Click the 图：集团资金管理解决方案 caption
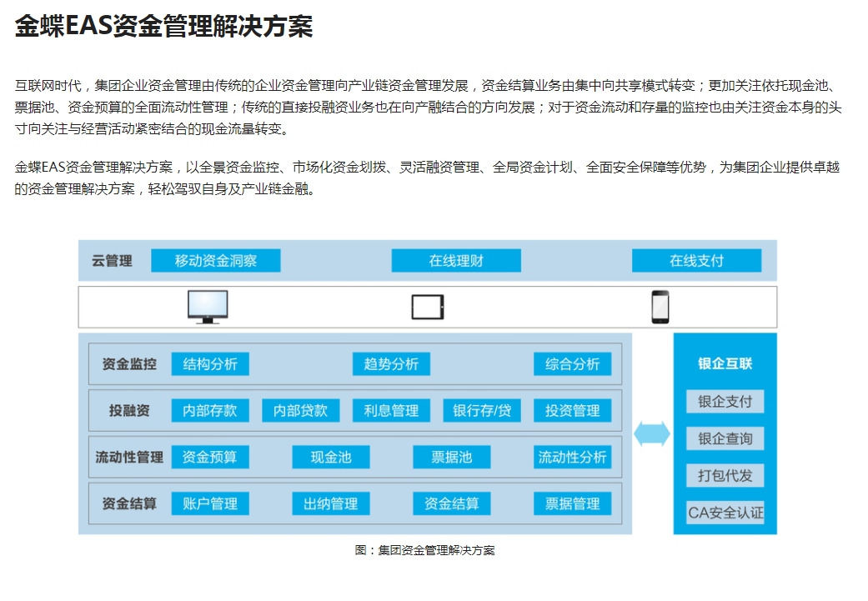Image resolution: width=868 pixels, height=601 pixels. [x=424, y=550]
